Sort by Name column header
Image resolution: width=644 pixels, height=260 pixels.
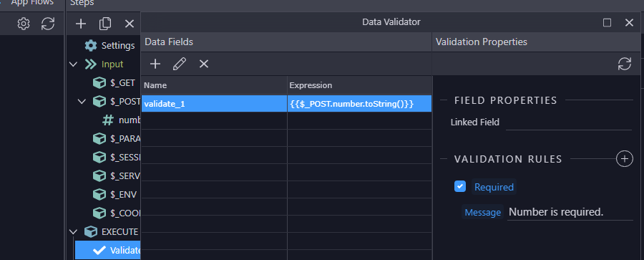click(215, 85)
